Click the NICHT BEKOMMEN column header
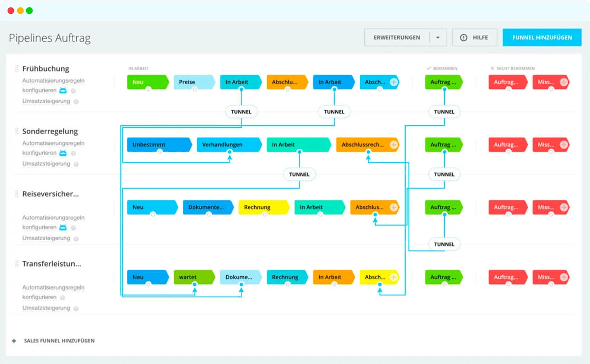The image size is (590, 364). point(512,68)
